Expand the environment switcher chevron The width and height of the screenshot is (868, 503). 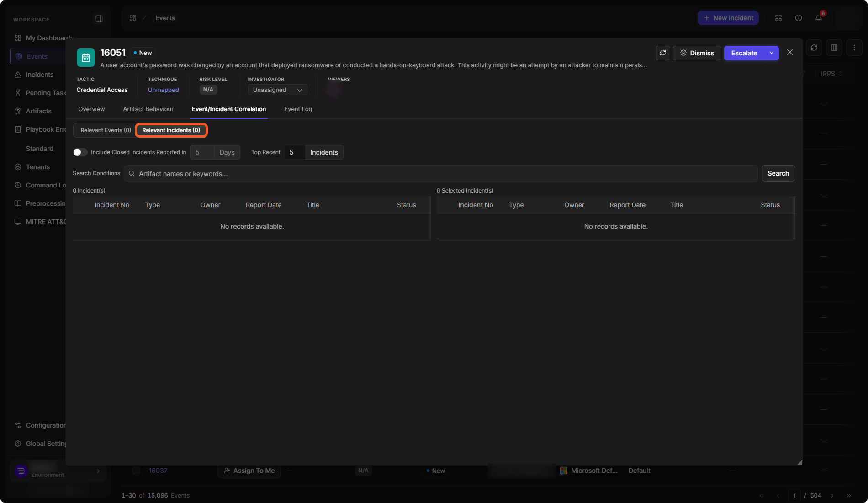click(x=98, y=471)
